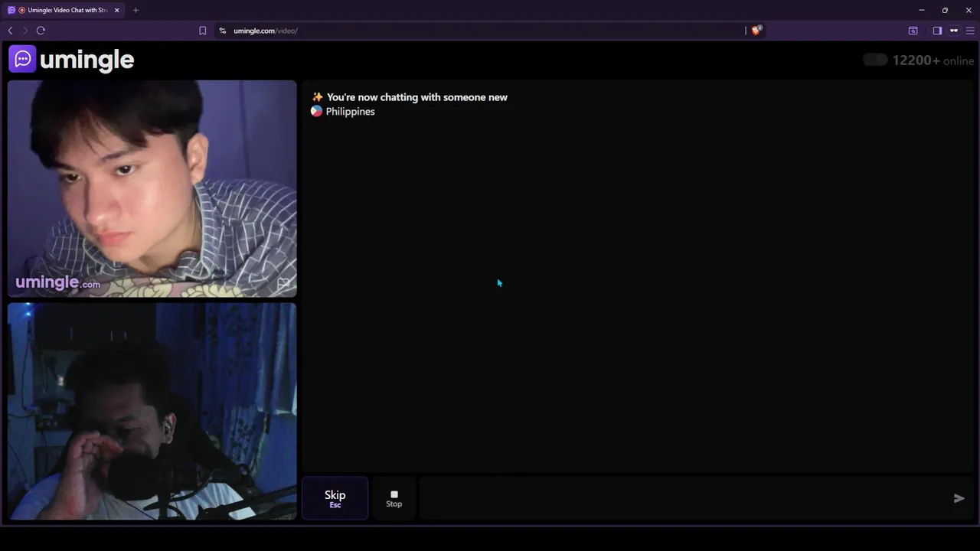The image size is (980, 551).
Task: Restore down the browser window
Action: tap(945, 10)
